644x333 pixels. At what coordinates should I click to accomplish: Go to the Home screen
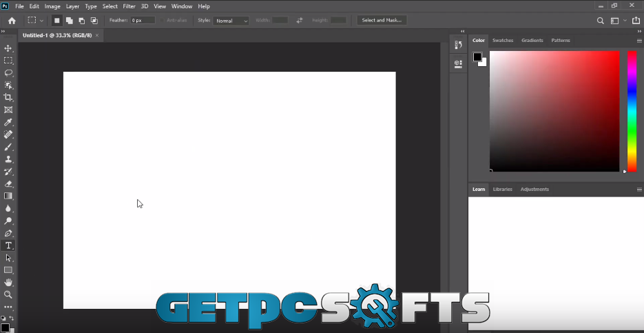pyautogui.click(x=12, y=21)
